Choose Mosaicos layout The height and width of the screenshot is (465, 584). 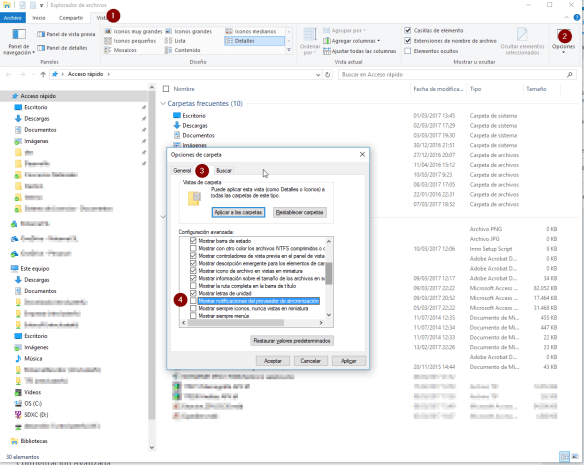pyautogui.click(x=121, y=50)
